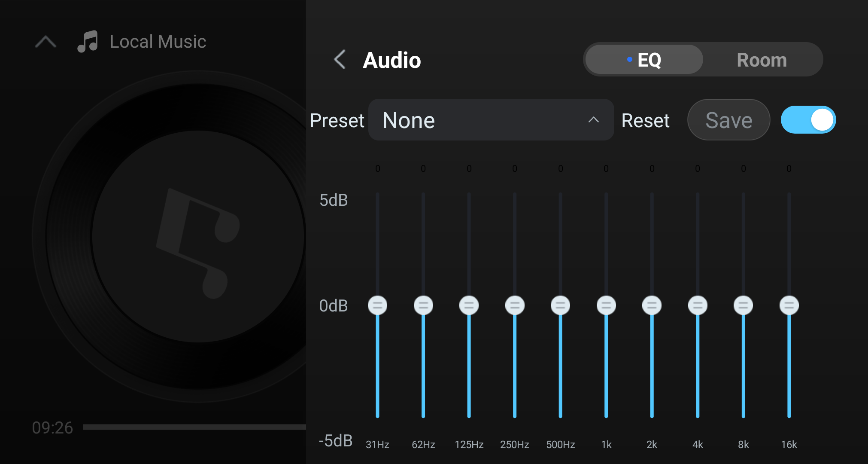The height and width of the screenshot is (464, 868).
Task: Click the 31Hz frequency label
Action: [377, 445]
